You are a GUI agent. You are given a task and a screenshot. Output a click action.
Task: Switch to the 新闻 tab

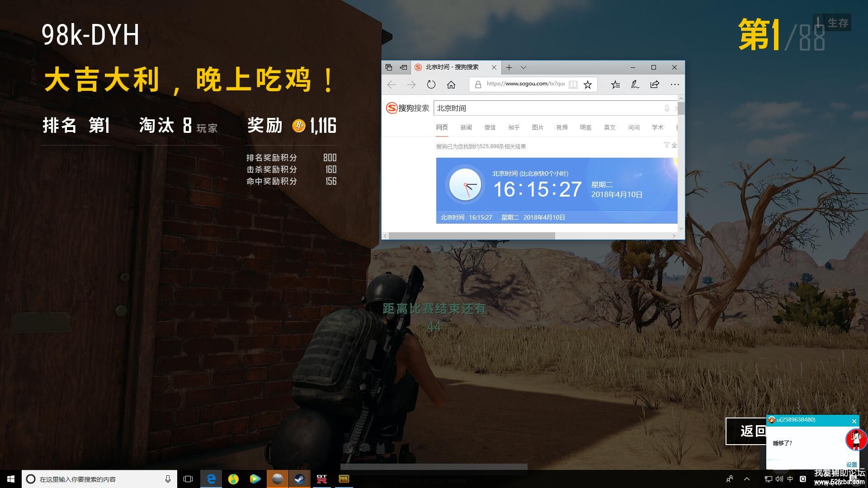(466, 127)
